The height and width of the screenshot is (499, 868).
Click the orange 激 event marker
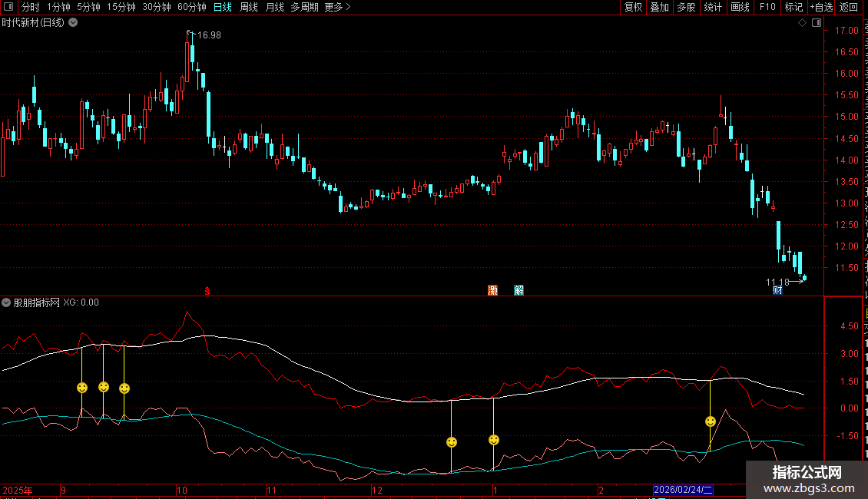tap(492, 290)
